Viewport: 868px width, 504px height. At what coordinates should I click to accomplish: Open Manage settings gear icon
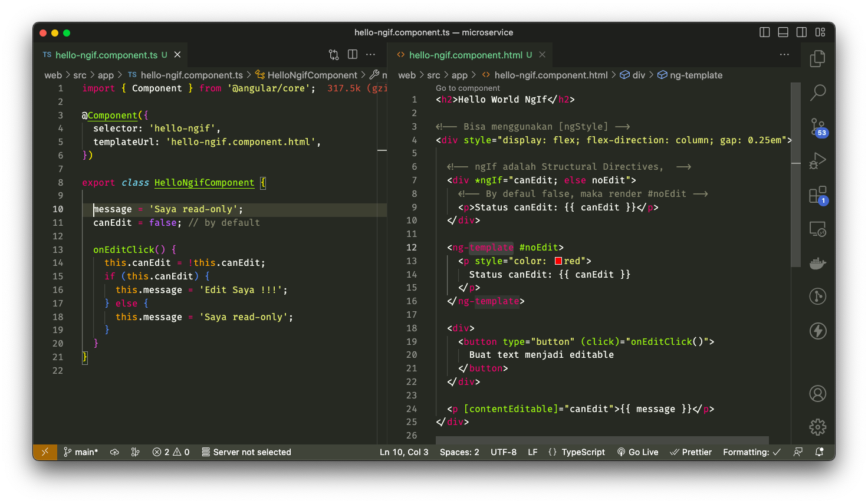click(817, 427)
